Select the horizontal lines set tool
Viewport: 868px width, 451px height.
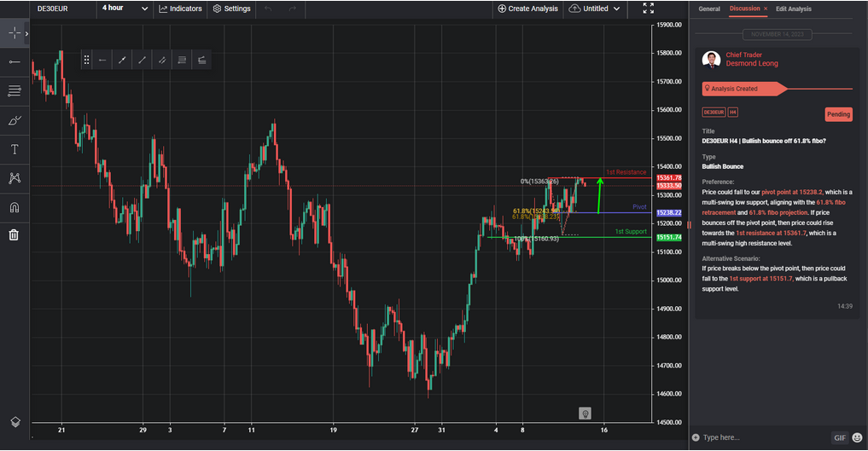[182, 61]
